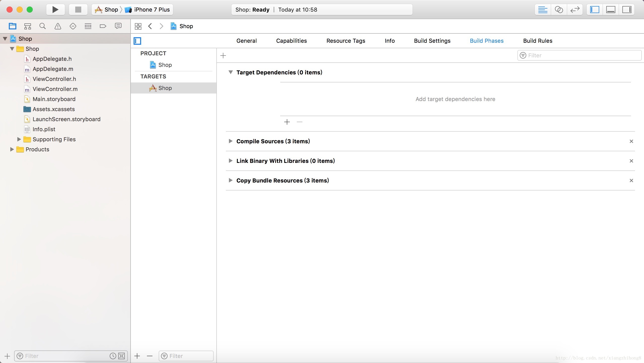Show only recent files
Viewport: 644px width, 363px height.
pyautogui.click(x=113, y=356)
